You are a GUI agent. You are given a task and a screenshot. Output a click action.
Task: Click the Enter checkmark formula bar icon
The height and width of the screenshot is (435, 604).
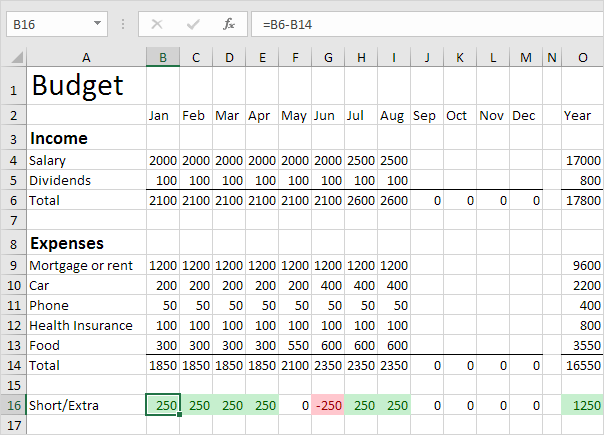point(192,22)
